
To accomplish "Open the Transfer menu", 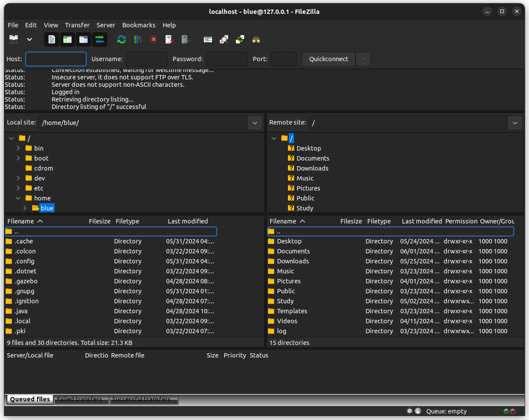I will [77, 25].
